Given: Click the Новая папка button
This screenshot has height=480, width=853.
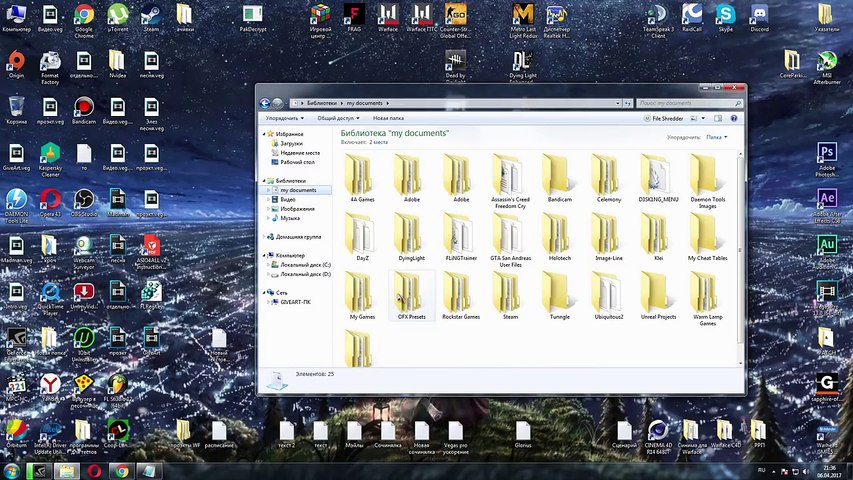Looking at the screenshot, I should coord(388,118).
